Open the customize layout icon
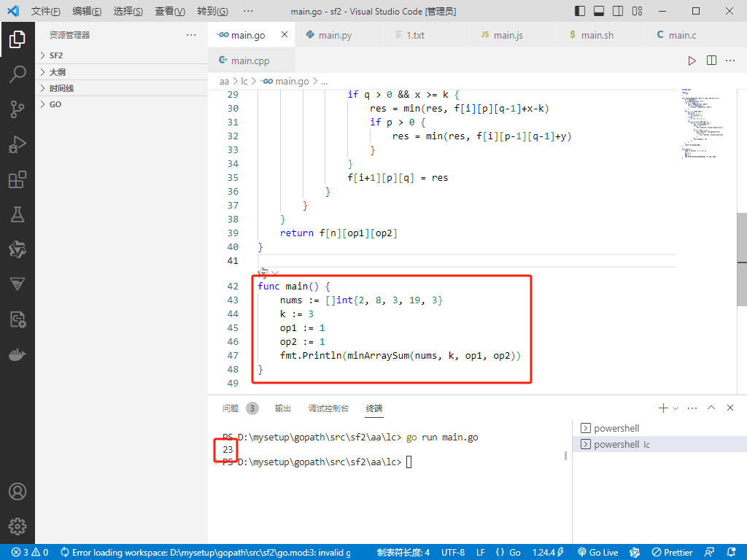Image resolution: width=747 pixels, height=560 pixels. 637,11
